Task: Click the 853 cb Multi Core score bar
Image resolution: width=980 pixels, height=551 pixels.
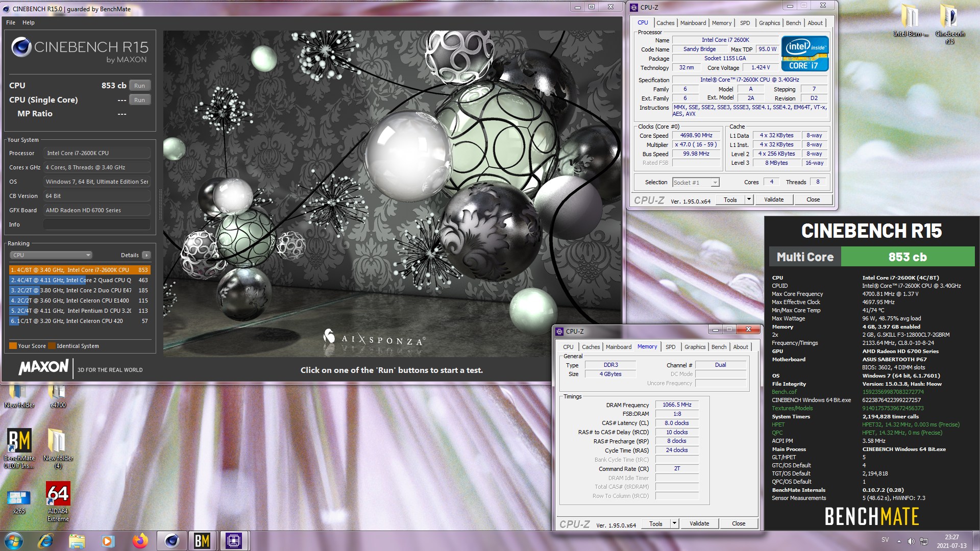Action: [908, 257]
